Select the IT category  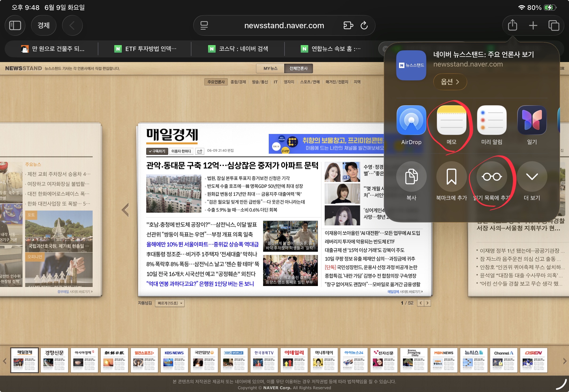[276, 82]
